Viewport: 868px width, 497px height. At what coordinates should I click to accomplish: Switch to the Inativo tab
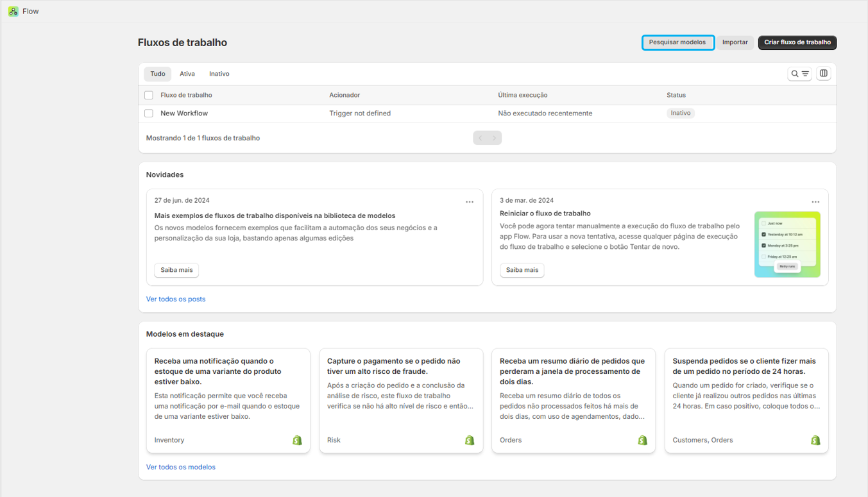tap(219, 74)
